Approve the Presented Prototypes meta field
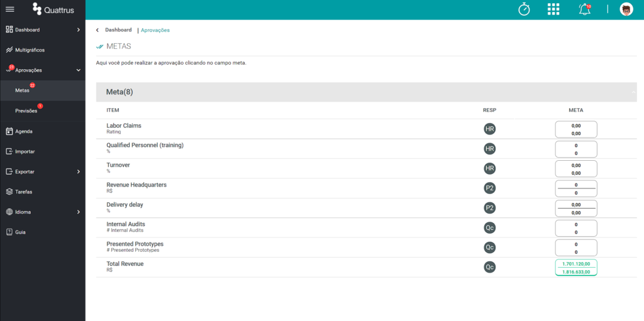This screenshot has height=321, width=644. (x=576, y=248)
